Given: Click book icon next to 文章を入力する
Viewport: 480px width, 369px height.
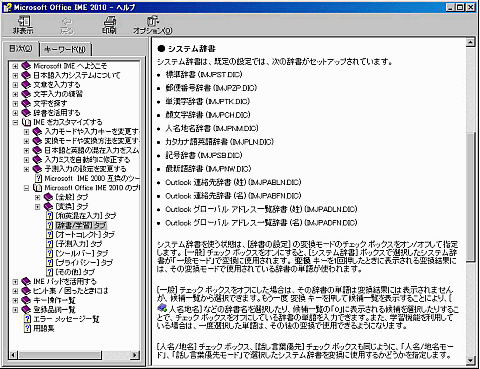Looking at the screenshot, I should [26, 85].
